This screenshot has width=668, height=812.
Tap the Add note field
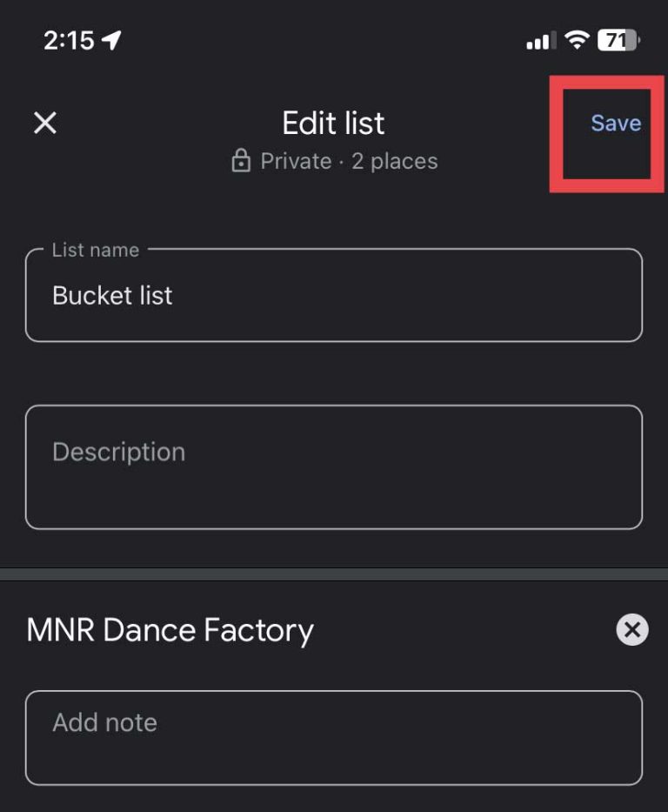coord(334,737)
